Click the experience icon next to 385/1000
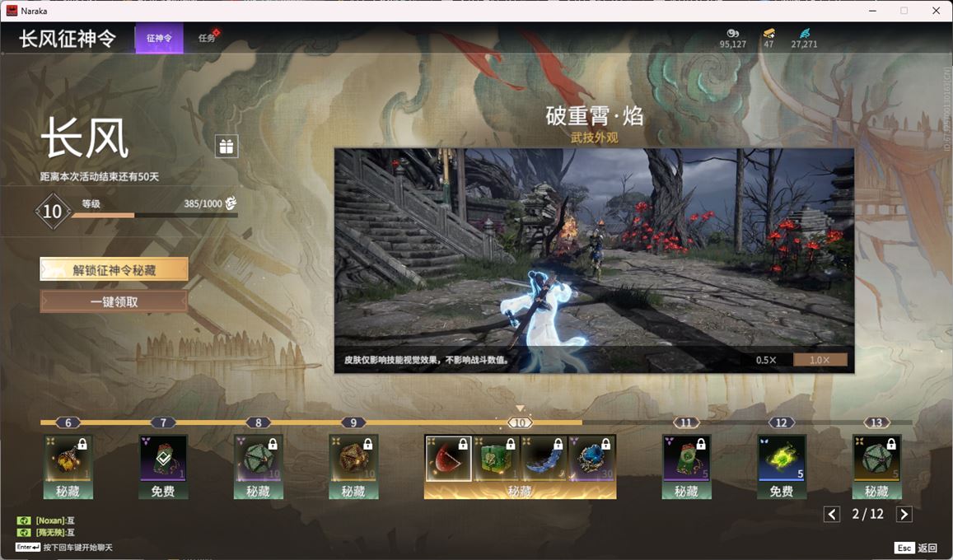Image resolution: width=953 pixels, height=560 pixels. tap(231, 203)
